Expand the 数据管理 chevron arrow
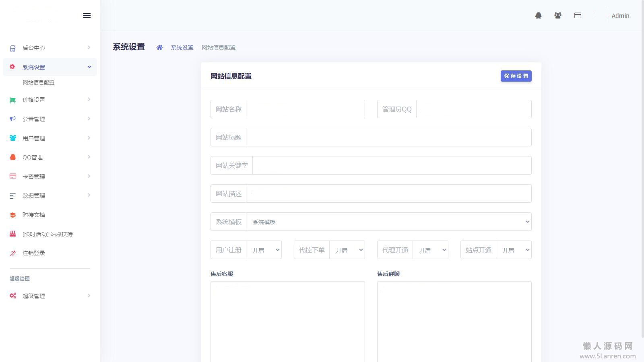The height and width of the screenshot is (362, 644). tap(89, 195)
